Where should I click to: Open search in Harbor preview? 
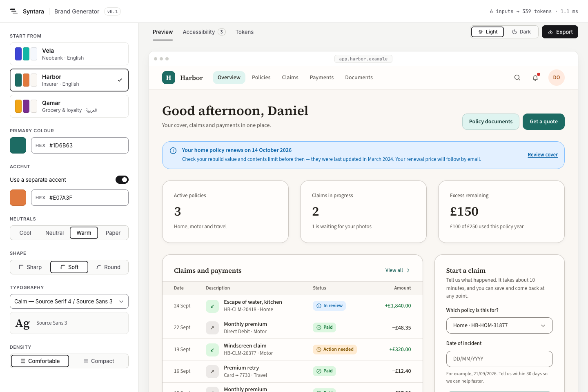[517, 78]
